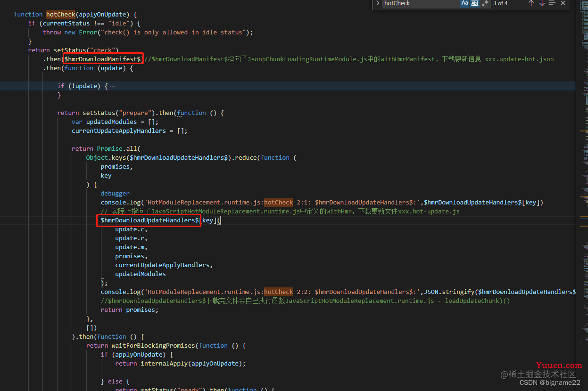This screenshot has height=391, width=588.
Task: Close the find widget
Action: [x=563, y=3]
